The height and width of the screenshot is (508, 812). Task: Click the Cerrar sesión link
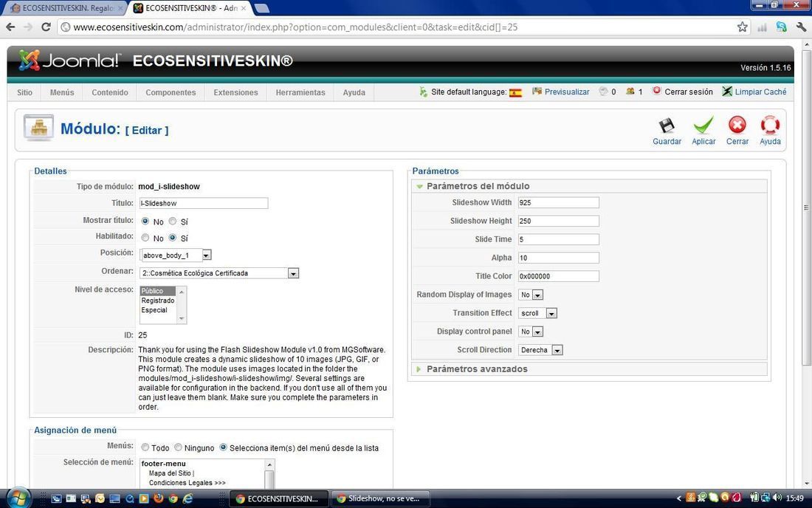pos(688,92)
